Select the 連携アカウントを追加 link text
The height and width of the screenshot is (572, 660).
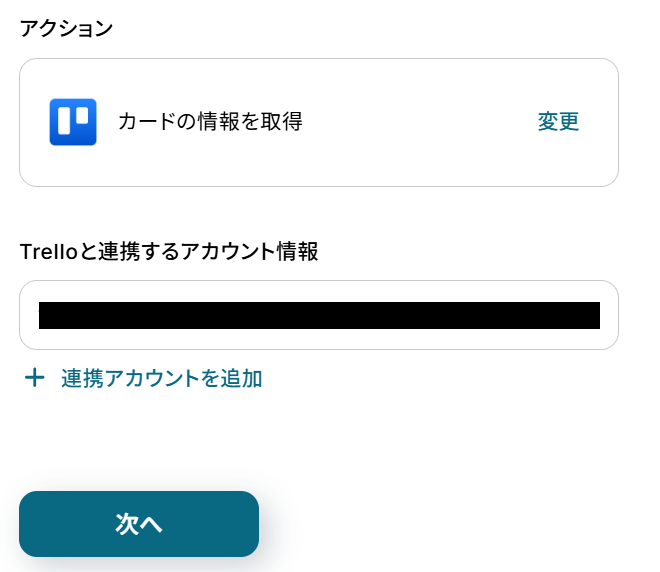(x=161, y=378)
